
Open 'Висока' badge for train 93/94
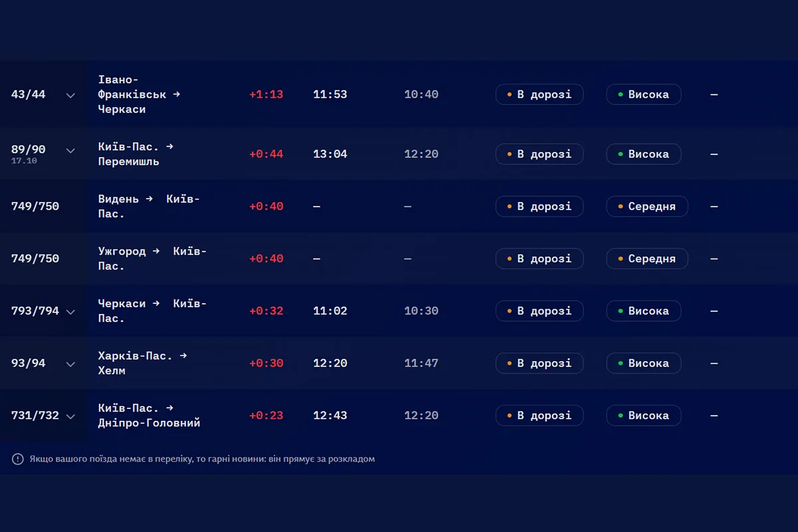click(x=644, y=363)
